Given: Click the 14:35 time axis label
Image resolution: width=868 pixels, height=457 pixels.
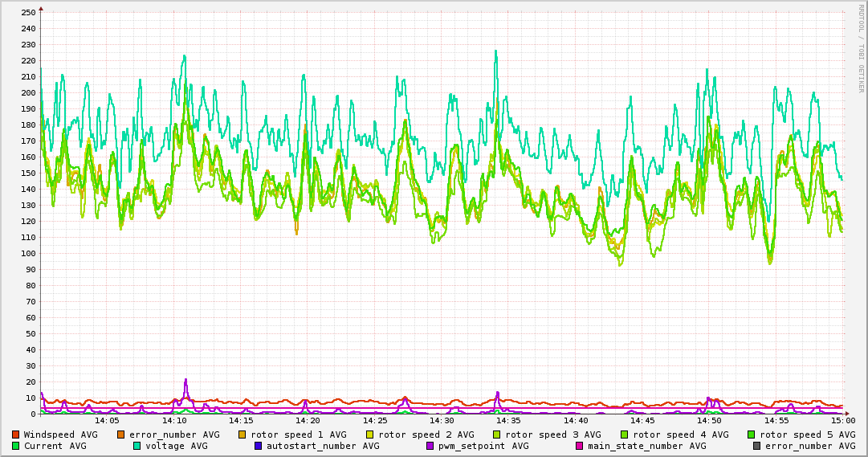Looking at the screenshot, I should tap(509, 421).
